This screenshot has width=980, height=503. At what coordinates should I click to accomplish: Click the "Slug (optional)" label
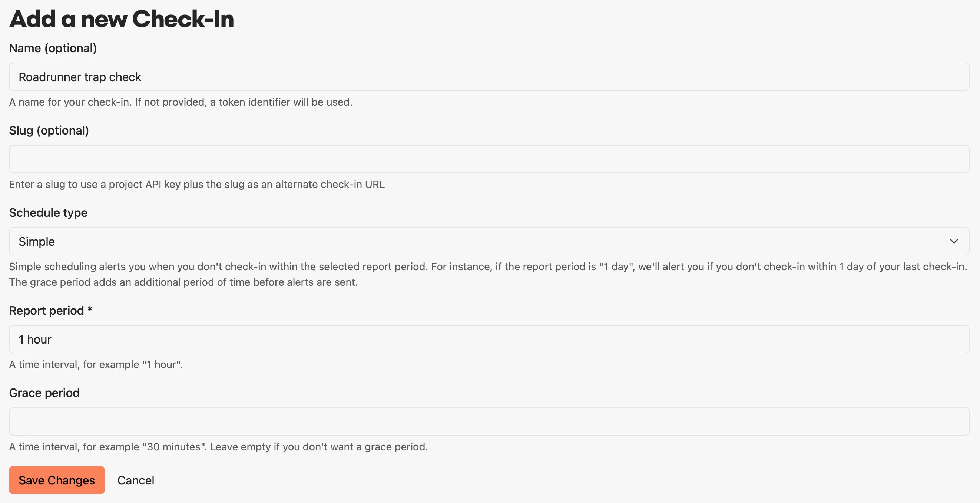tap(49, 130)
